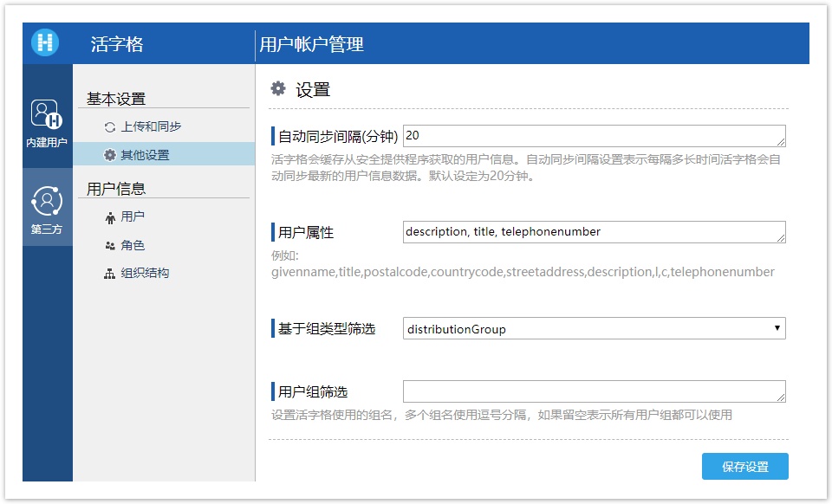Click the givenname example attributes text
This screenshot has height=504, width=832.
point(523,273)
